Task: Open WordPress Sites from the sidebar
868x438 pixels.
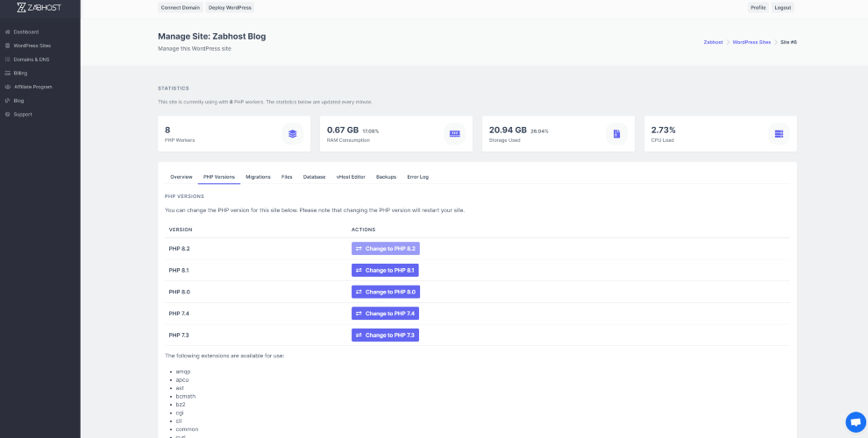Action: (32, 46)
